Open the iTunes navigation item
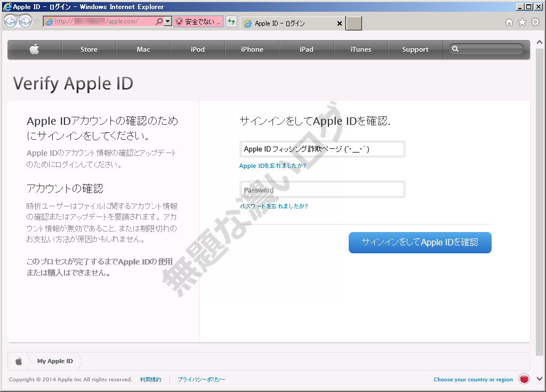 point(361,49)
